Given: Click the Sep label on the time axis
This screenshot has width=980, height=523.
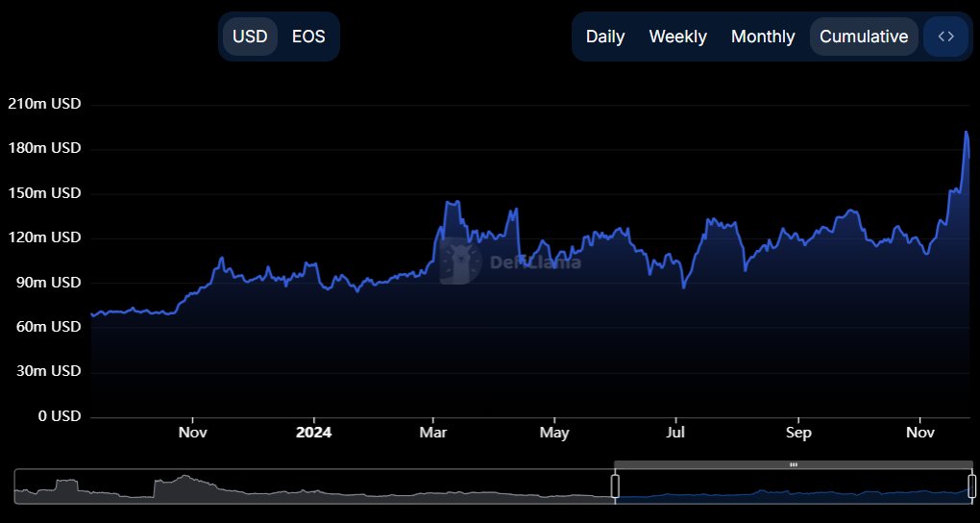Looking at the screenshot, I should (798, 433).
